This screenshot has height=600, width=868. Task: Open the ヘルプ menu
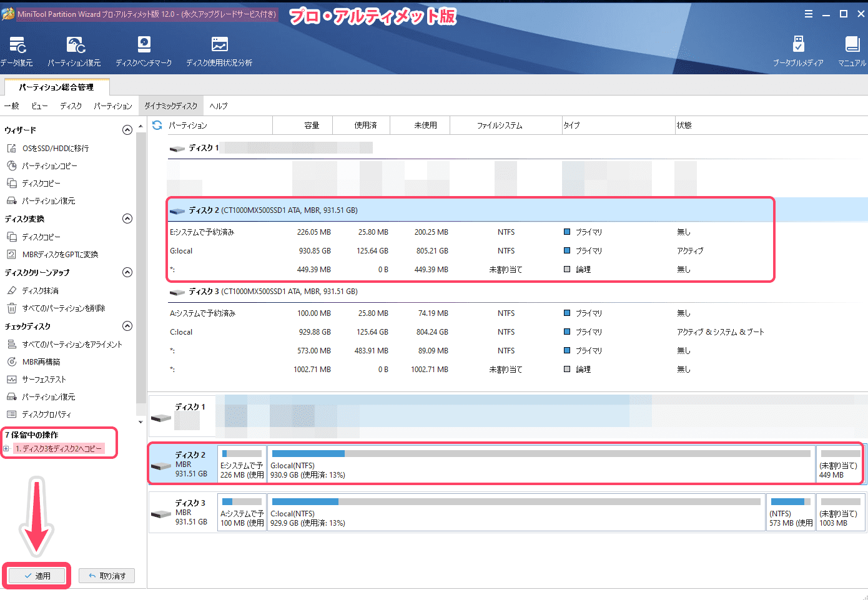coord(219,106)
